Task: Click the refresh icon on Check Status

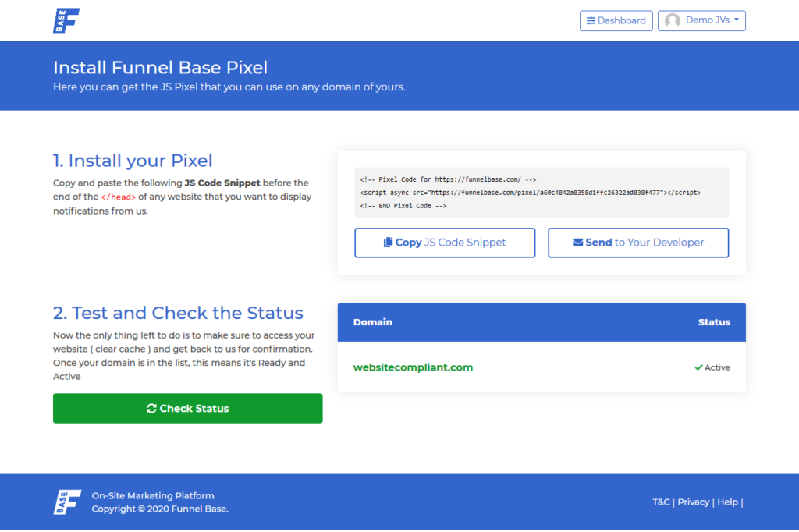Action: (151, 408)
